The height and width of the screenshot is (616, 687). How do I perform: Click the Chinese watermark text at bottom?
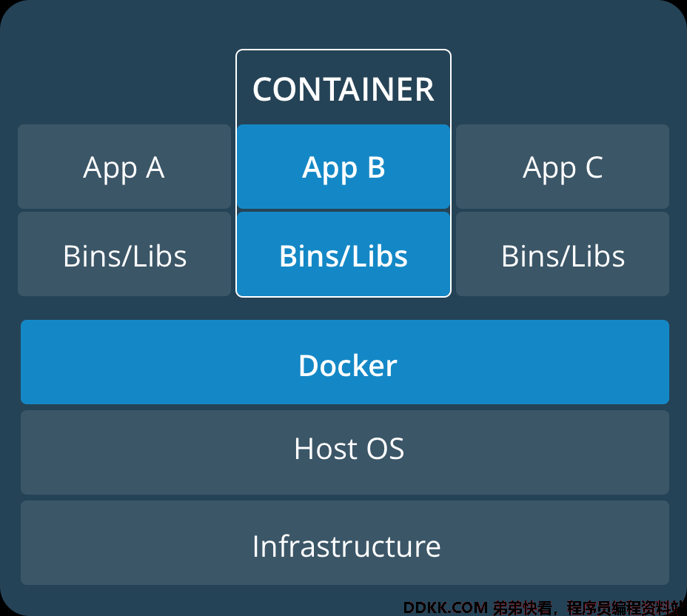(x=589, y=608)
